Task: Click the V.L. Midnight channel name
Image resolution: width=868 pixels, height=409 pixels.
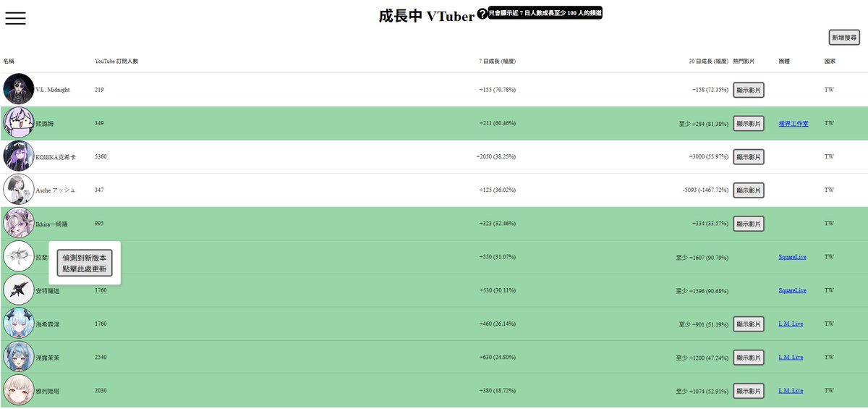Action: click(x=53, y=90)
